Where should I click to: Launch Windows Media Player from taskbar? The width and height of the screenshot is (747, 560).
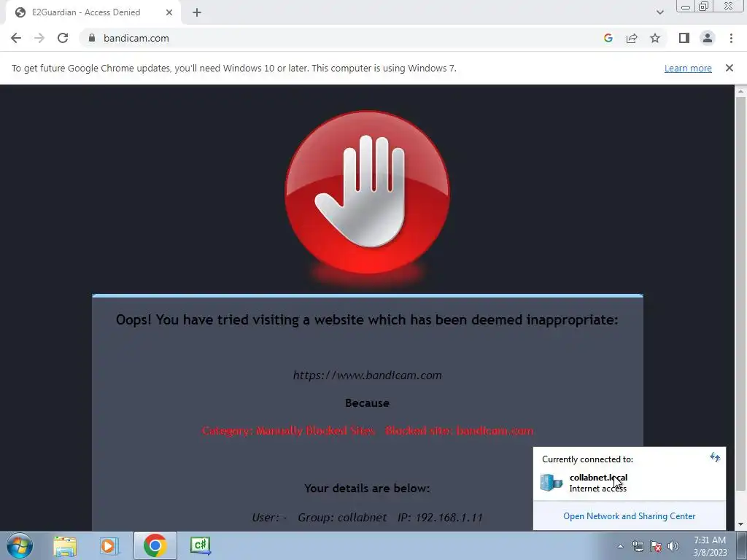coord(109,545)
